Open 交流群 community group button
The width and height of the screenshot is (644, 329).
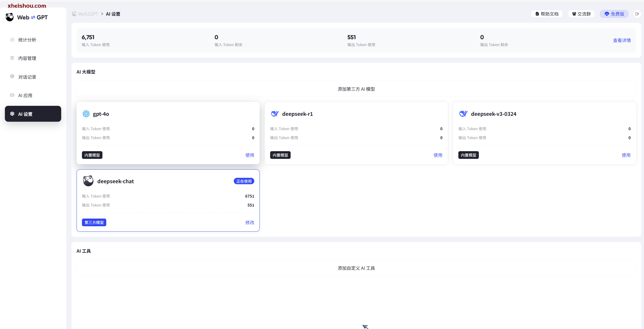pos(581,14)
